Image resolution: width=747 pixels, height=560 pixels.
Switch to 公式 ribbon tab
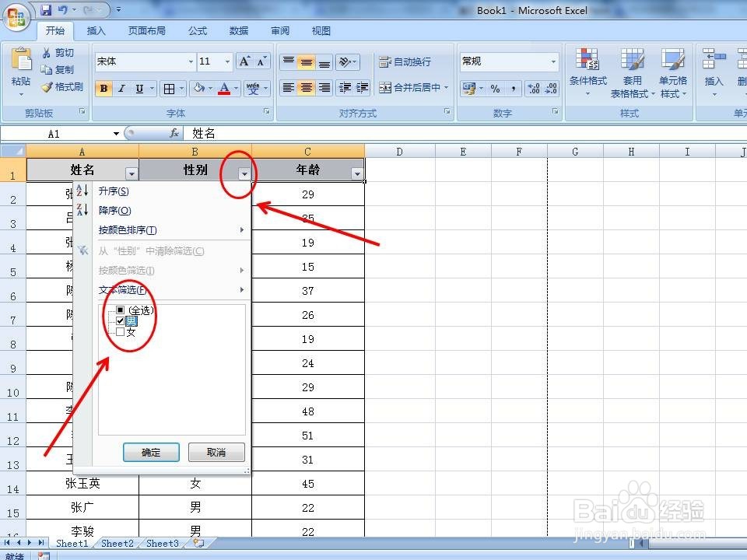pos(197,31)
